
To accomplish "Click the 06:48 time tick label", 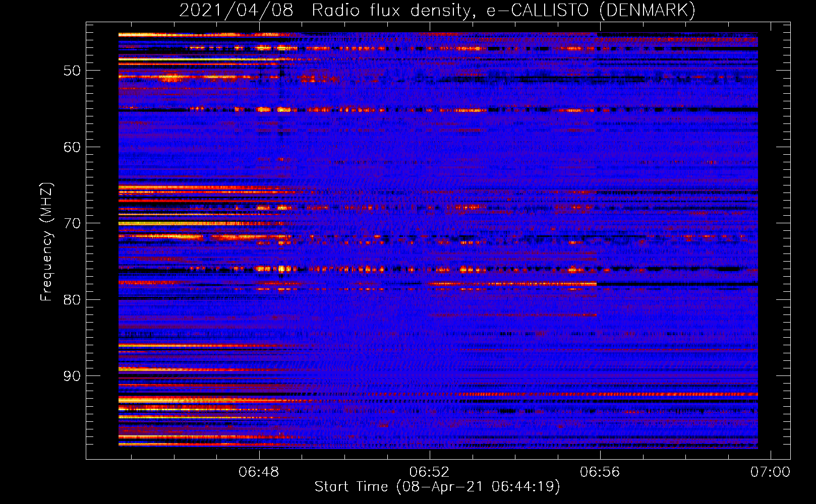I will click(259, 472).
